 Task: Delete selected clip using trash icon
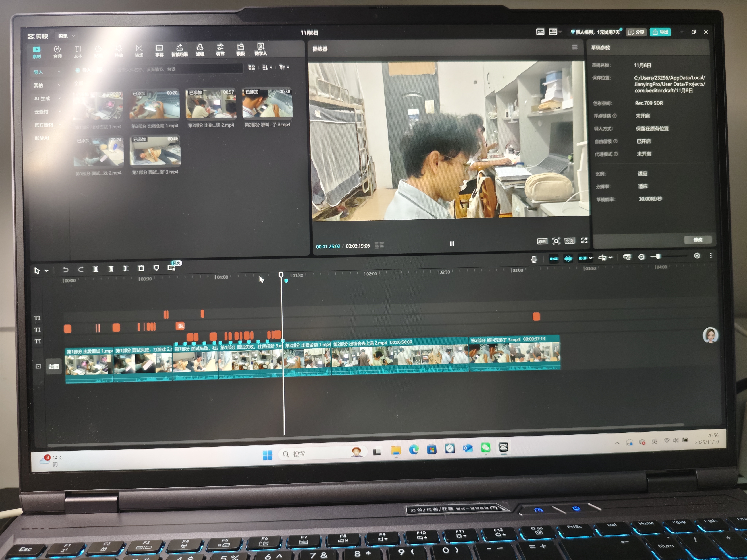tap(141, 268)
